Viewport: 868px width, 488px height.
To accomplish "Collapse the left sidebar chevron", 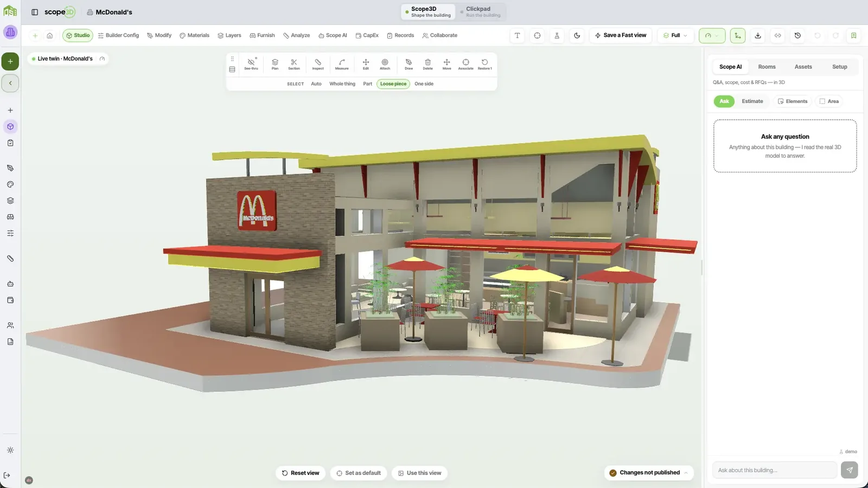I will tap(10, 83).
